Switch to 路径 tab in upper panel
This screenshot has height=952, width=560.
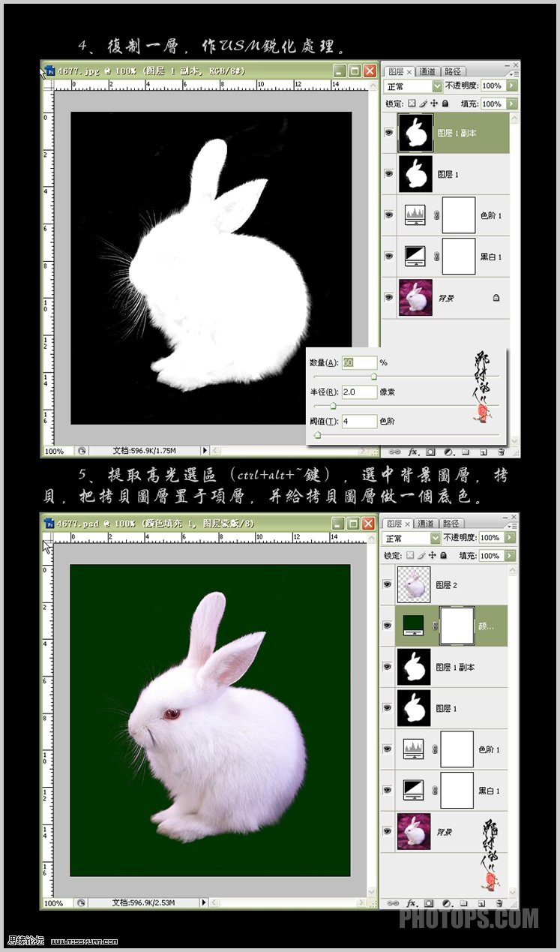453,71
